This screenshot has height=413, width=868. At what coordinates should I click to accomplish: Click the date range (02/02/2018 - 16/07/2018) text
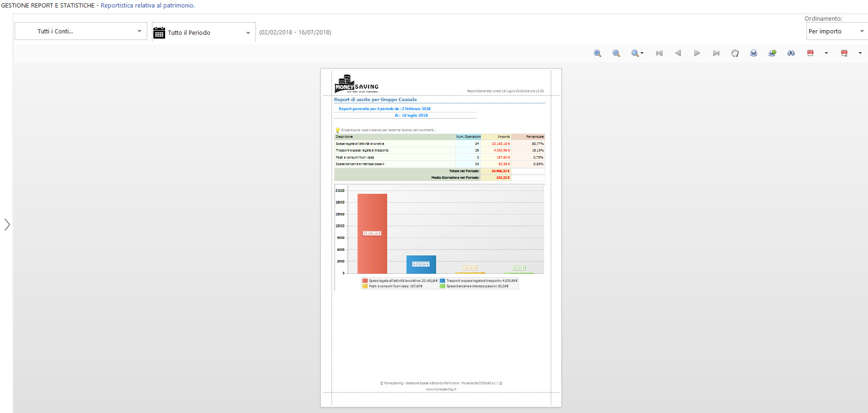[295, 32]
